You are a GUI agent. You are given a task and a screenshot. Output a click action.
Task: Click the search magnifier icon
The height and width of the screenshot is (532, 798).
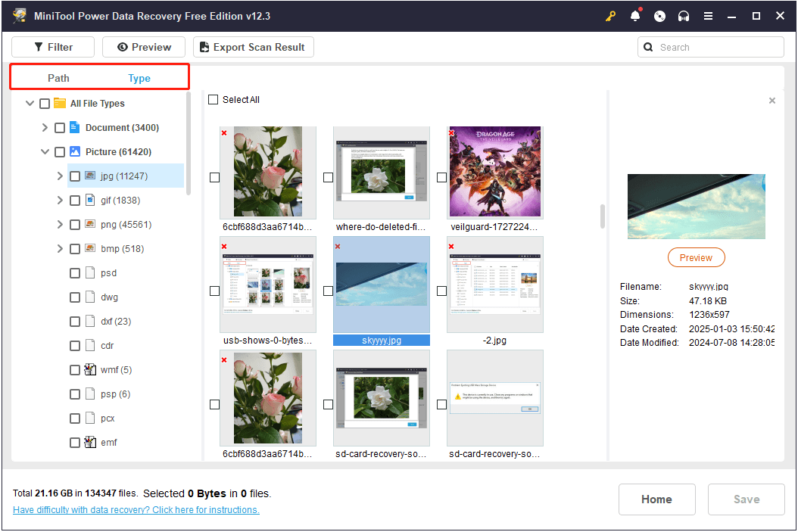(x=648, y=48)
